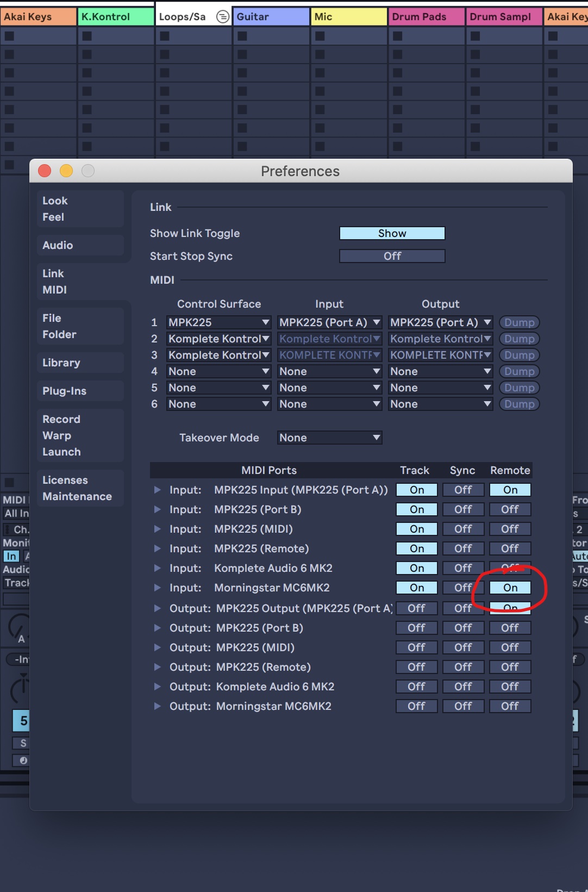The height and width of the screenshot is (892, 588).
Task: Toggle Track for input MPK225 (Remote)
Action: tap(417, 548)
